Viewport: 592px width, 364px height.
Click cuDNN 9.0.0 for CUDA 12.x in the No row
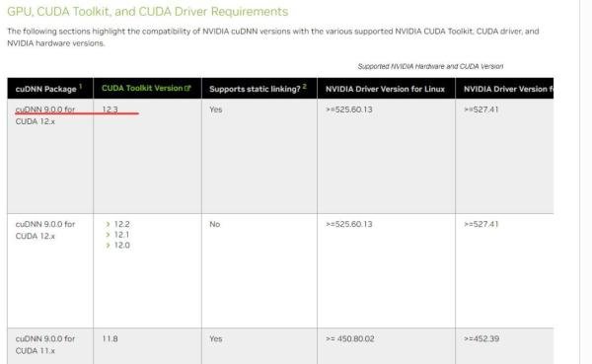coord(45,230)
